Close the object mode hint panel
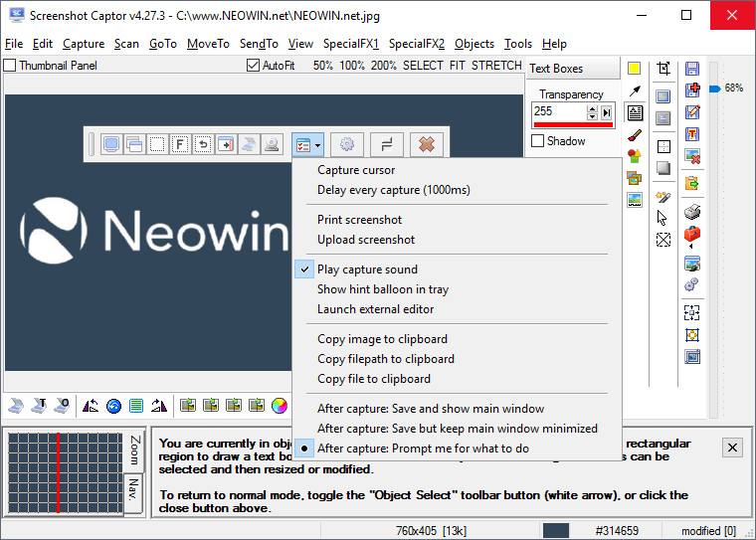The image size is (756, 540). [732, 448]
